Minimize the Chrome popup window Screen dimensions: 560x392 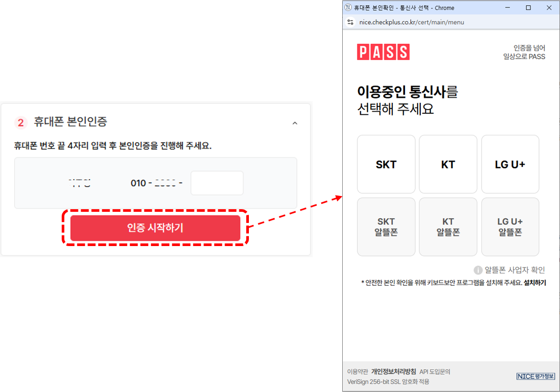pos(507,7)
